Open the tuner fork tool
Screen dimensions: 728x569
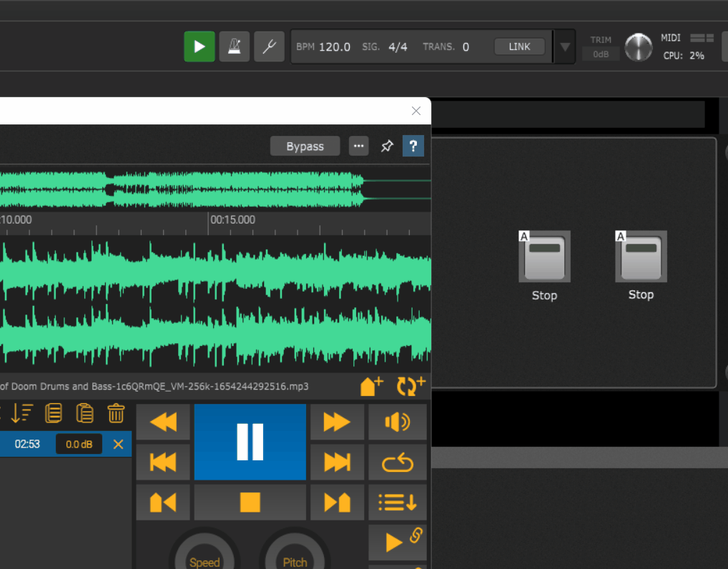[269, 47]
